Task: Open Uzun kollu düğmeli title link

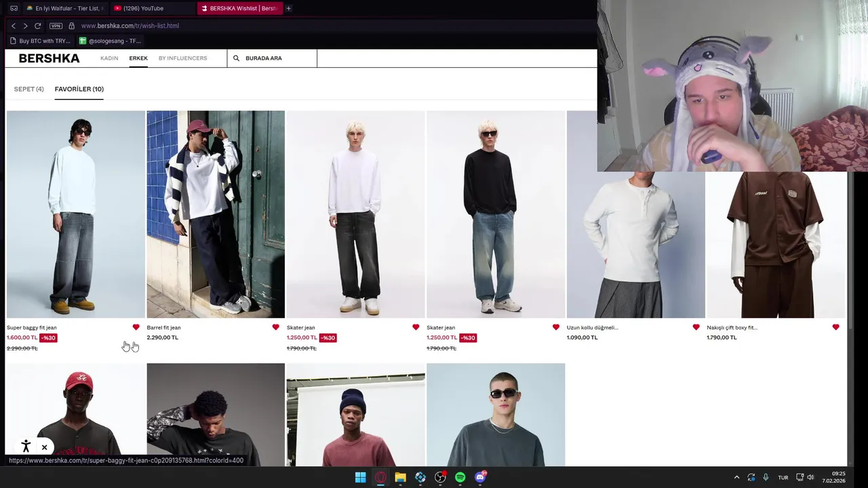Action: point(593,327)
